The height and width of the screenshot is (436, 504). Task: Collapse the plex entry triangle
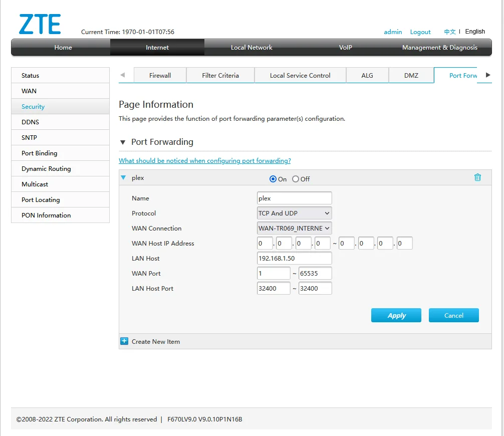[123, 177]
